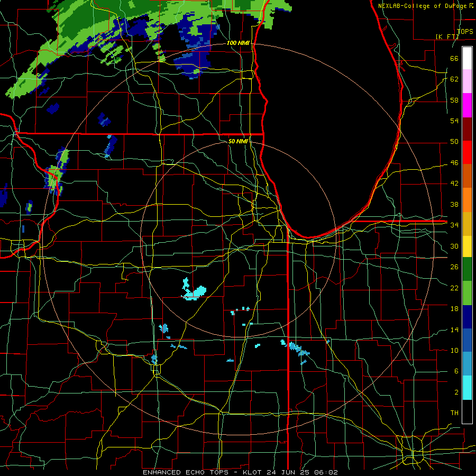
Task: Click the dark green legend swatch
Action: pyautogui.click(x=467, y=269)
